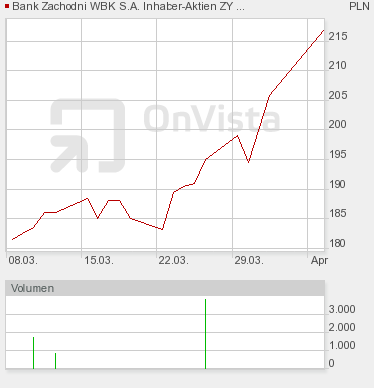Click the 205 price axis label
This screenshot has width=374, height=388.
pyautogui.click(x=338, y=95)
